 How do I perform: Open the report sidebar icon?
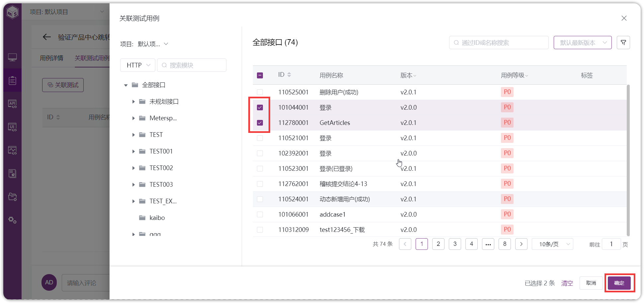12,173
